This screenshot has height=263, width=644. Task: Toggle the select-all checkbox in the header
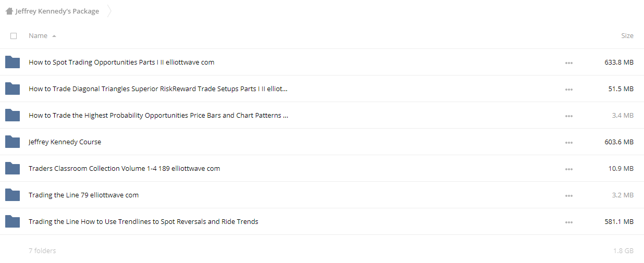pos(14,36)
